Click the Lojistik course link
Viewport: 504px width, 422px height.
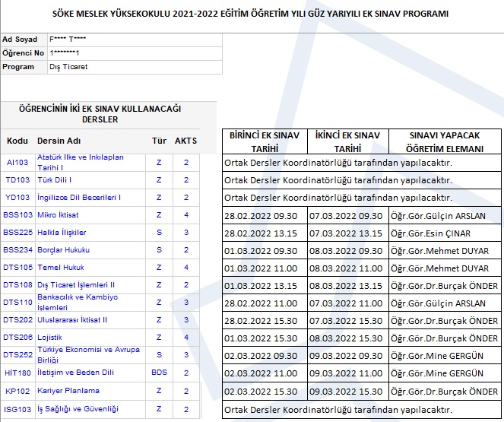pyautogui.click(x=49, y=338)
